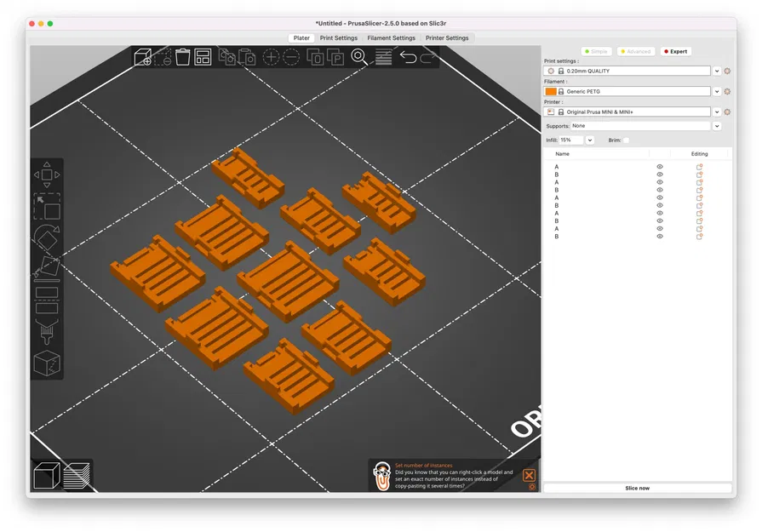
Task: Select the Cut tool in left toolbar
Action: coord(47,300)
